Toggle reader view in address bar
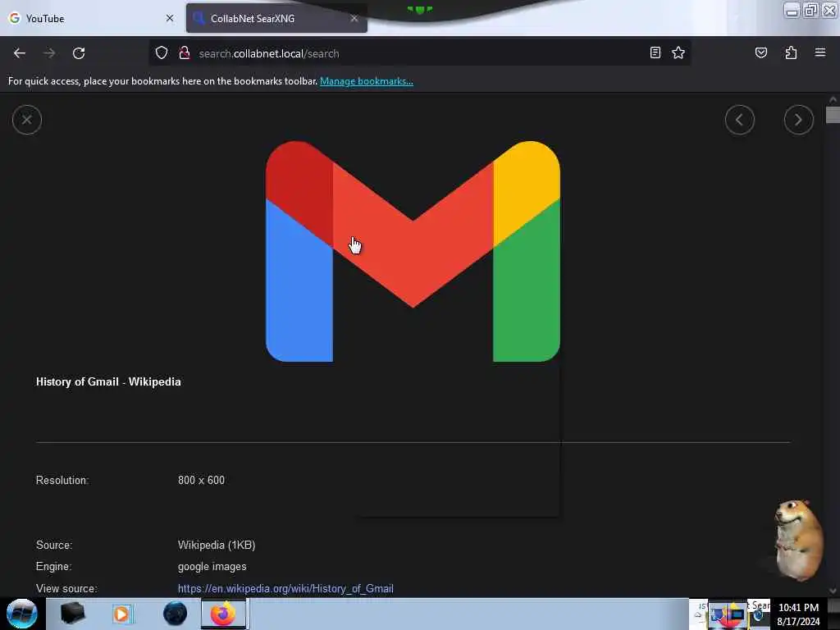840x630 pixels. (655, 52)
